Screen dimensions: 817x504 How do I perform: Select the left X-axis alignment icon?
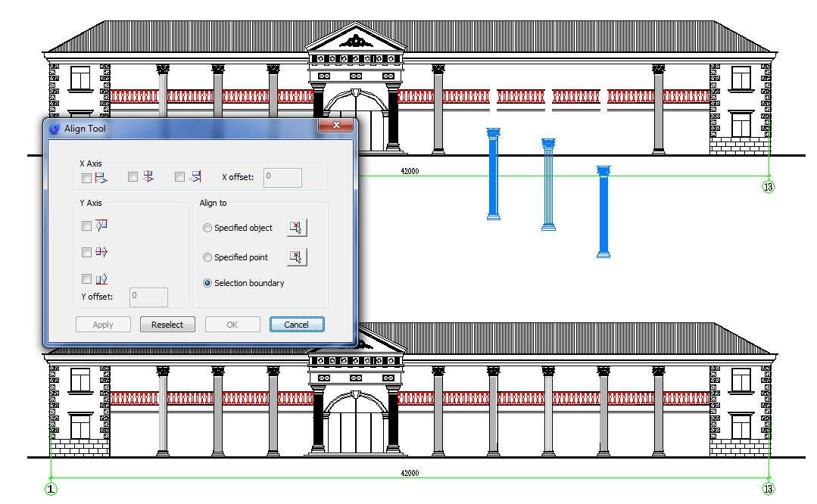[99, 177]
